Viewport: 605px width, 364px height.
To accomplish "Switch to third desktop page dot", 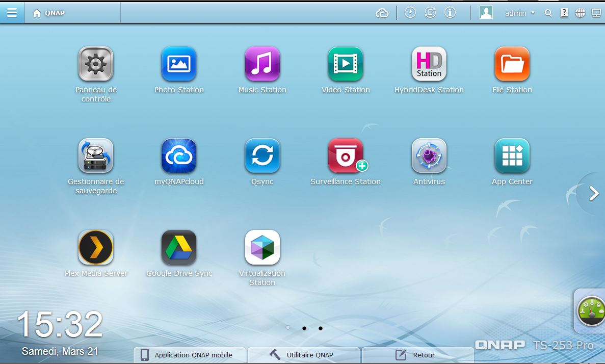I will click(321, 328).
